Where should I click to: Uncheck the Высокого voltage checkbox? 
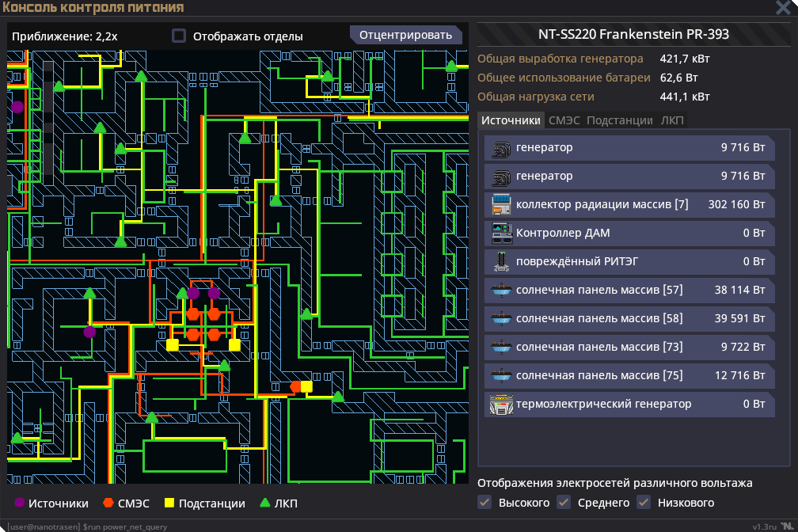pyautogui.click(x=484, y=503)
